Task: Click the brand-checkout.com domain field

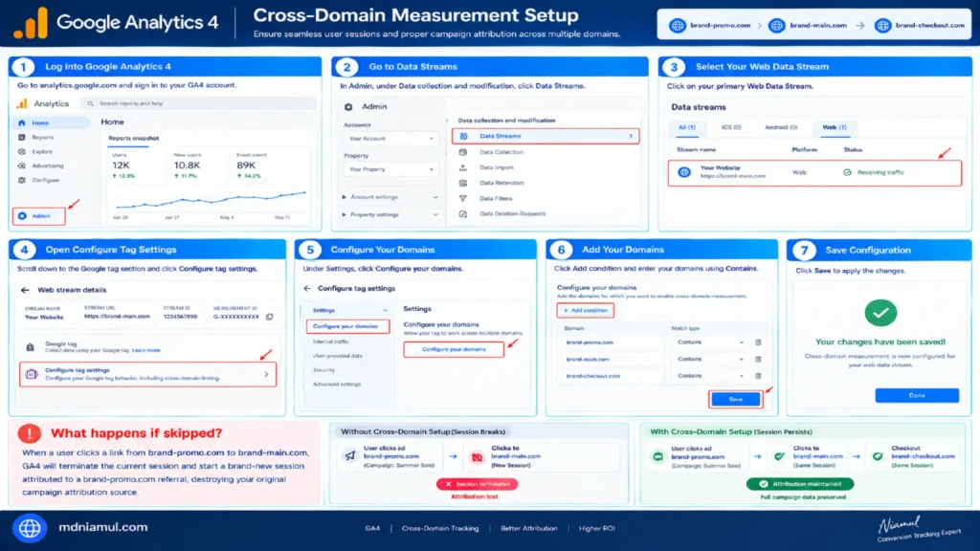Action: click(612, 376)
